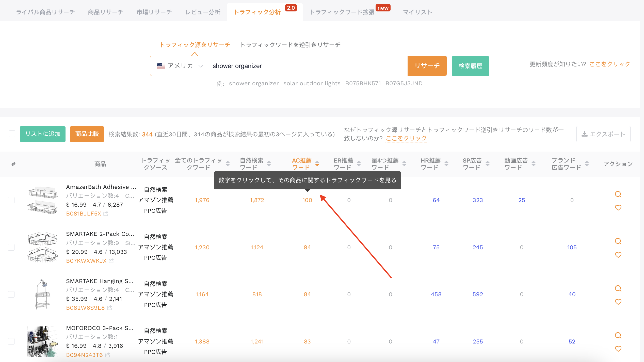The height and width of the screenshot is (362, 644).
Task: Click the orange リサーチ search button
Action: click(x=427, y=66)
